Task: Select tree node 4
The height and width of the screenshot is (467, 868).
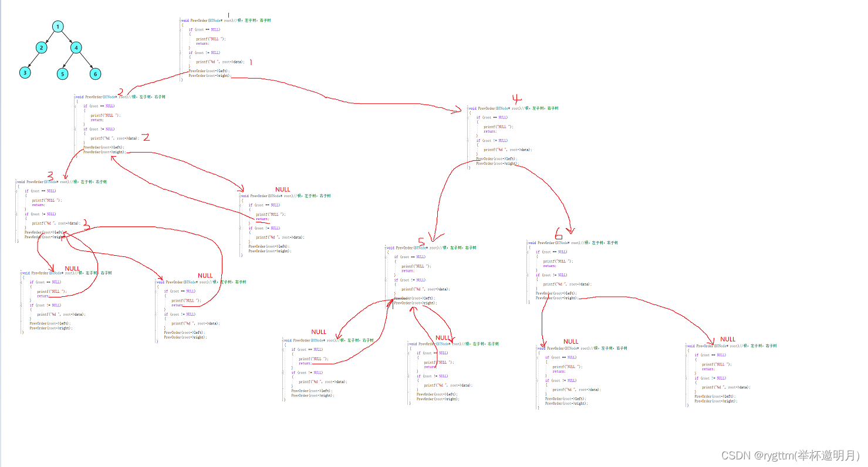Action: click(x=76, y=48)
